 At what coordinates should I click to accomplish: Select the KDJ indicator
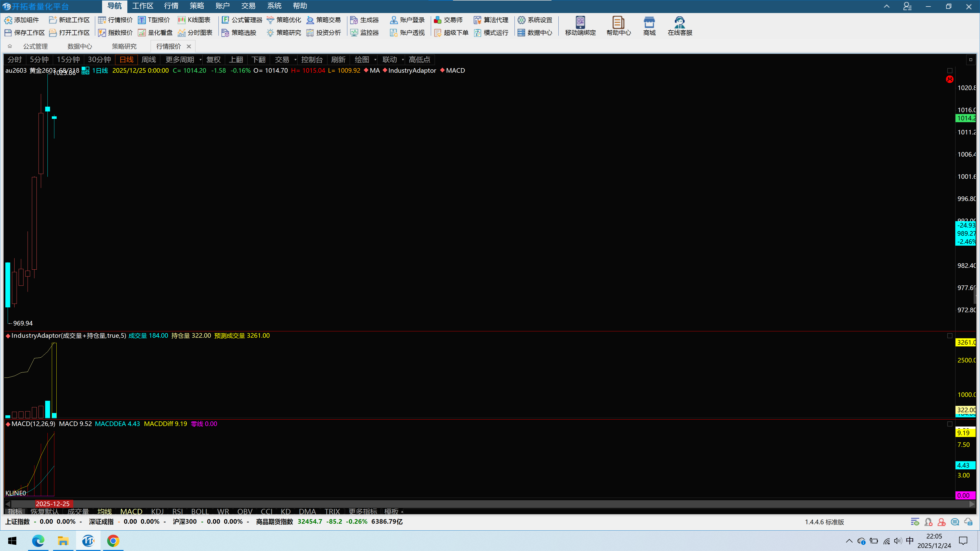coord(157,511)
